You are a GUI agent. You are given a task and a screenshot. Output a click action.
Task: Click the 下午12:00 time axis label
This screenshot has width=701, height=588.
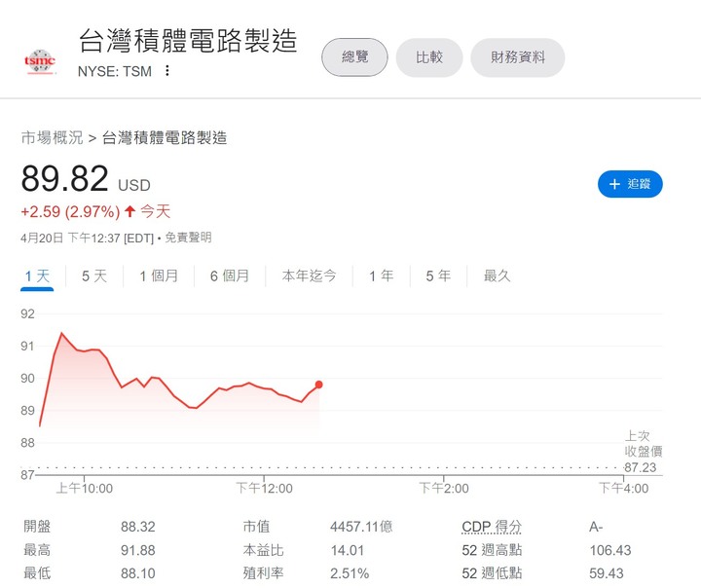(x=264, y=489)
